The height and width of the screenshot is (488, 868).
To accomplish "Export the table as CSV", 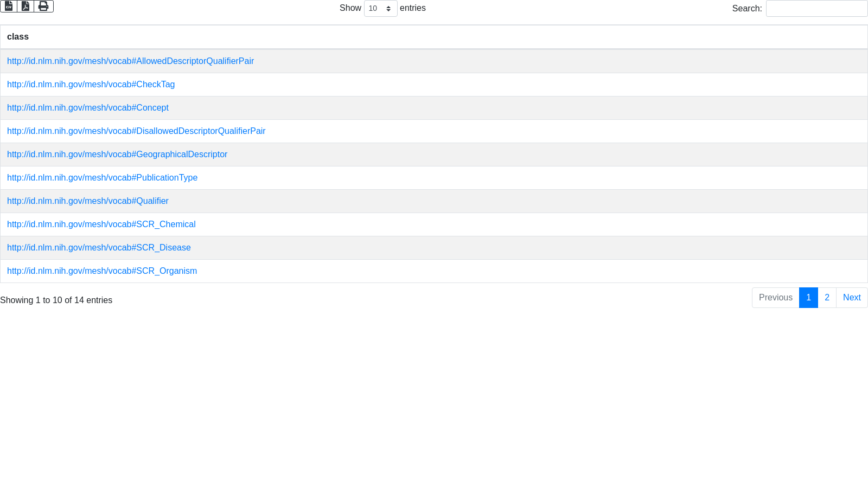I will tap(9, 6).
